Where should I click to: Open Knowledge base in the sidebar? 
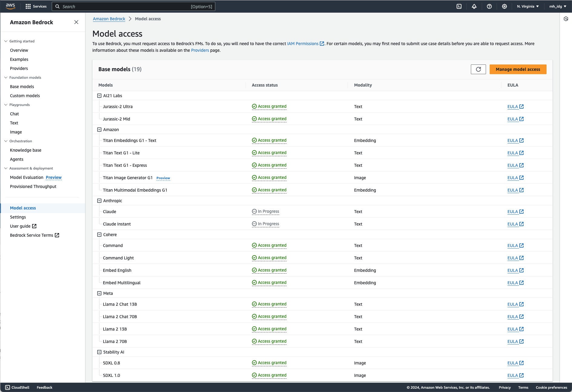point(26,150)
